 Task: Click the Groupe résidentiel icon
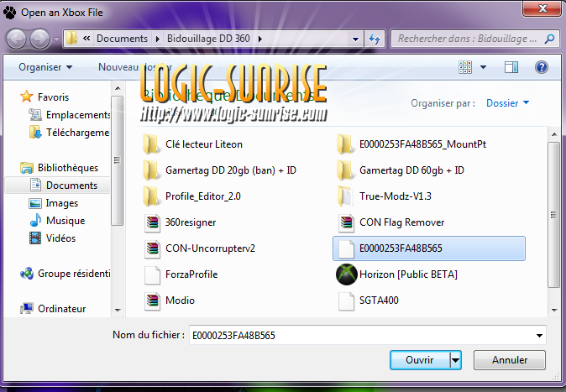pyautogui.click(x=27, y=274)
